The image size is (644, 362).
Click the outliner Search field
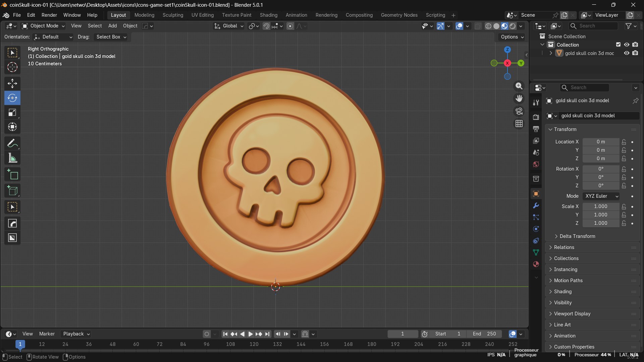pyautogui.click(x=593, y=26)
